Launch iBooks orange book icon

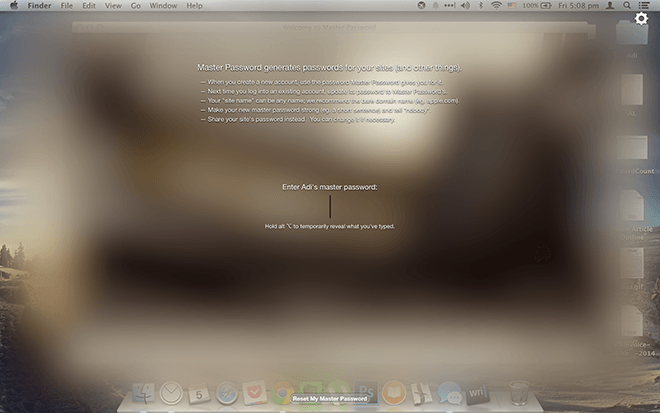pyautogui.click(x=394, y=393)
